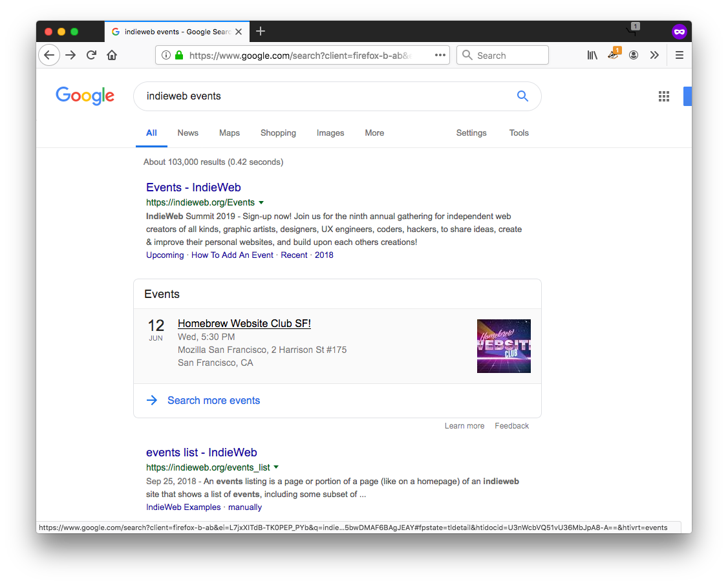Open the Firefox hamburger menu

point(680,55)
